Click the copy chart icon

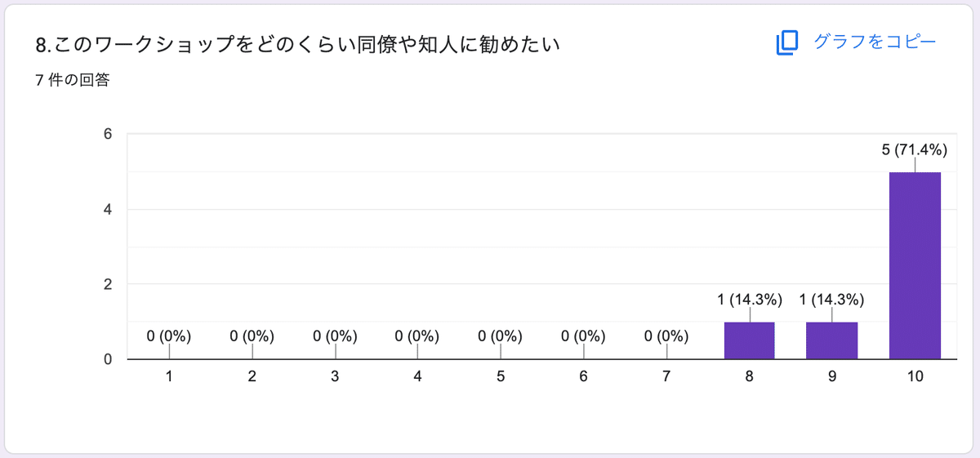click(786, 43)
